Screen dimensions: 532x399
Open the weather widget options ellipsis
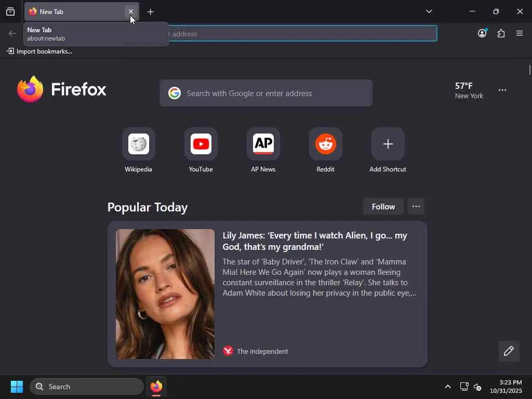(502, 90)
